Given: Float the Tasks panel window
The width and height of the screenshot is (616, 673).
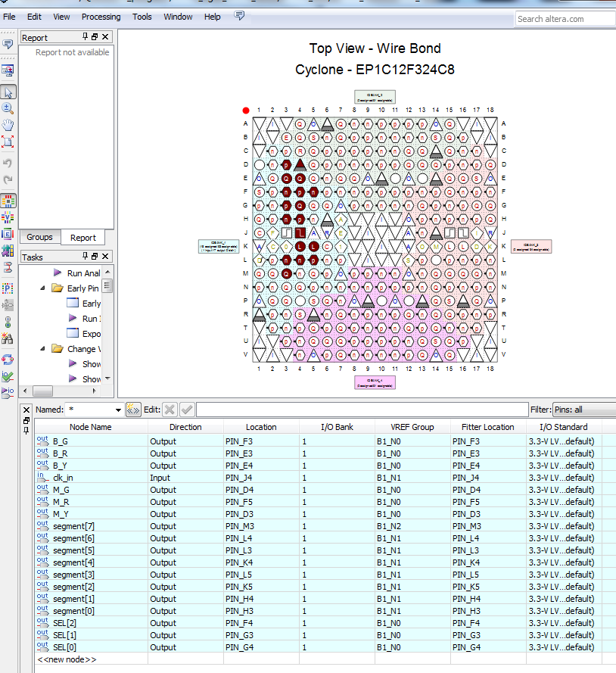Looking at the screenshot, I should [95, 256].
